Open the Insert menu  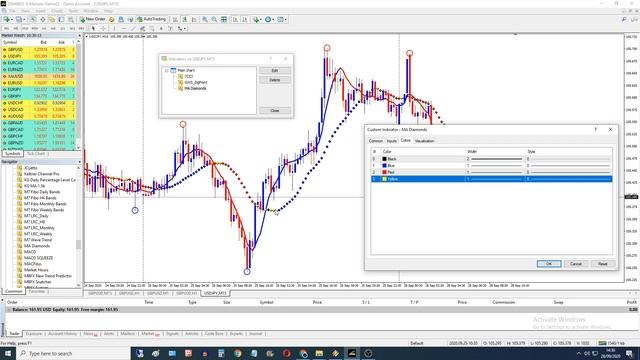point(40,11)
